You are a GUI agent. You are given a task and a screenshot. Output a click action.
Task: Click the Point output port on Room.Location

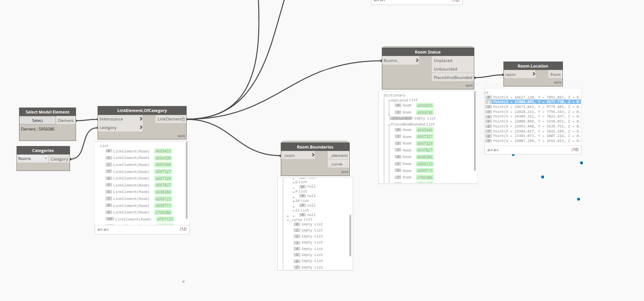tap(555, 74)
